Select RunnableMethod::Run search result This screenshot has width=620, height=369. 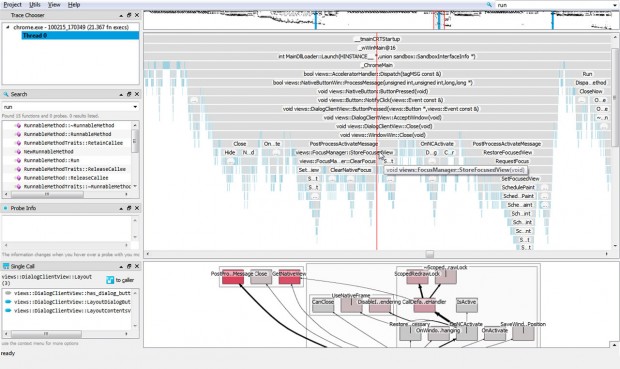click(51, 160)
